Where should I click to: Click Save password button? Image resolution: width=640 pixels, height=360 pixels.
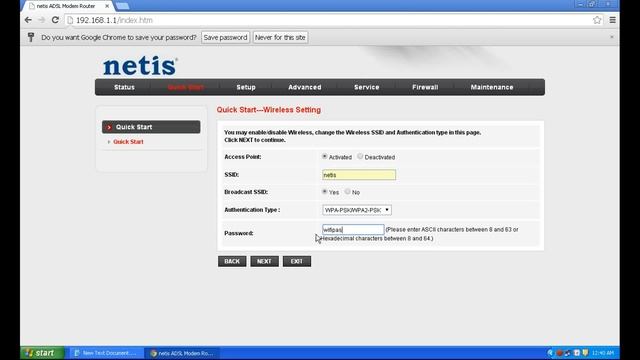coord(225,38)
